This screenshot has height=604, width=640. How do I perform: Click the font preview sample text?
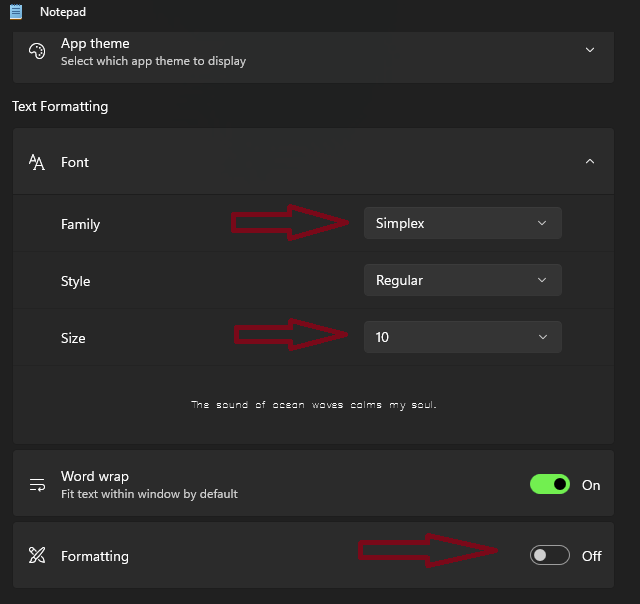tap(314, 405)
